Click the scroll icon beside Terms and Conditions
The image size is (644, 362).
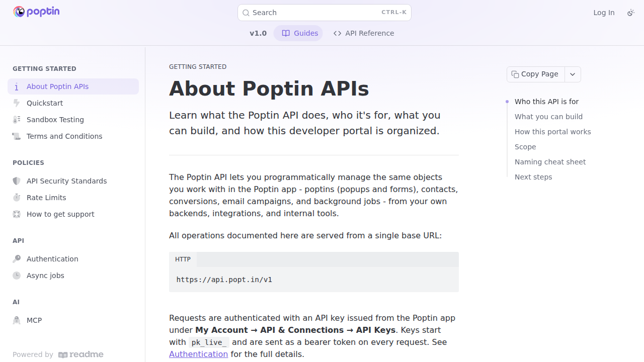click(x=17, y=136)
